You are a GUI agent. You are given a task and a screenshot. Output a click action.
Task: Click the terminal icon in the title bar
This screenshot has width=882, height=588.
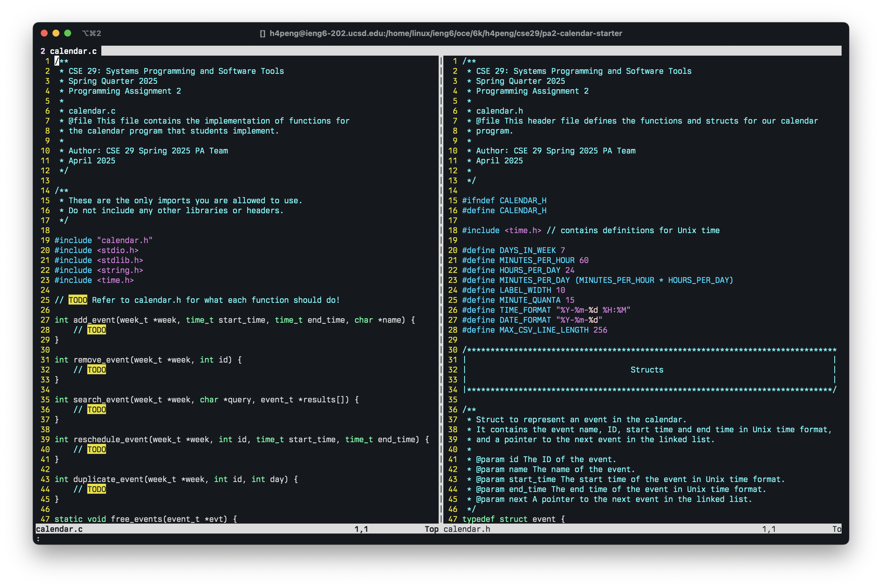point(262,33)
